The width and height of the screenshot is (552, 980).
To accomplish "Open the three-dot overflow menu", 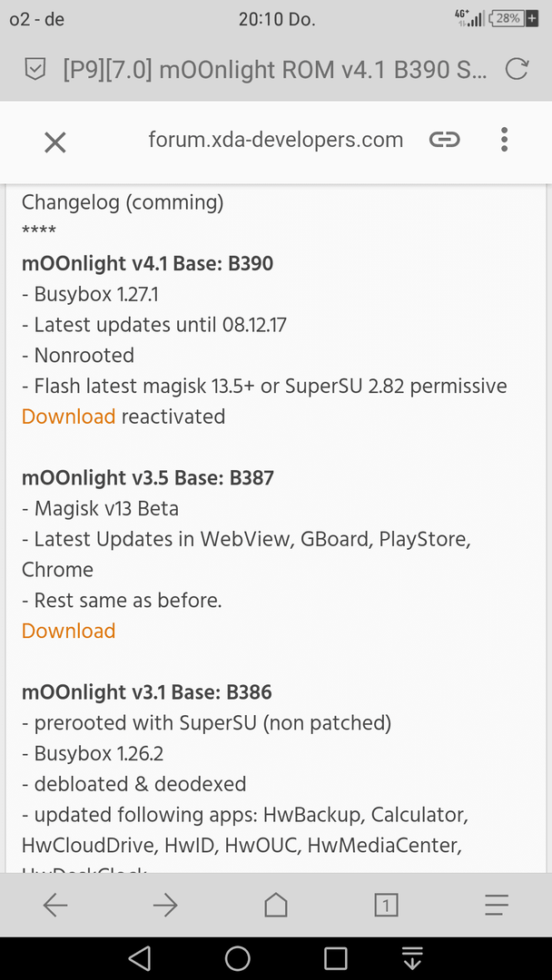I will coord(505,140).
